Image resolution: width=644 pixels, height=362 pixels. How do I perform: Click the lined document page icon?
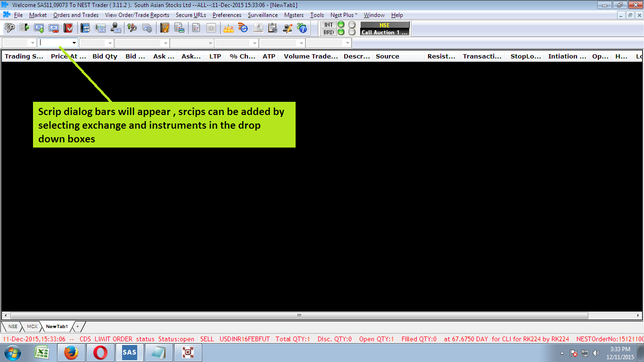197,28
